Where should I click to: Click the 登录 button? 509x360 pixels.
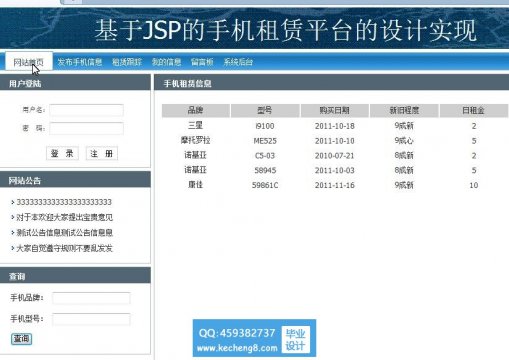pyautogui.click(x=62, y=153)
